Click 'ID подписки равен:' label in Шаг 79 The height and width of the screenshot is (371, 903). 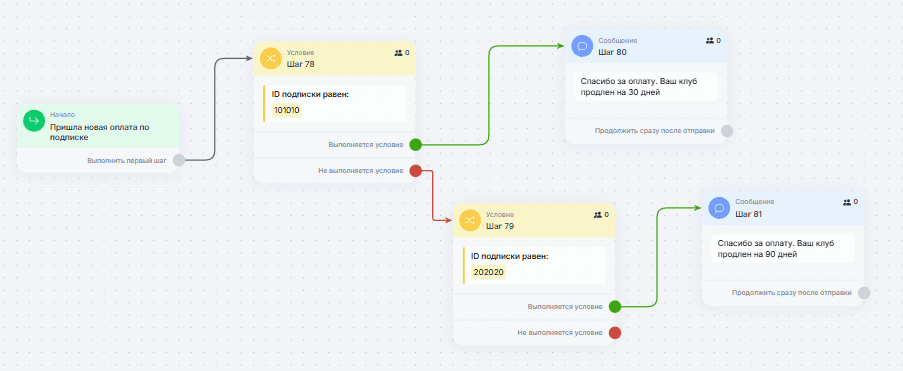[510, 256]
